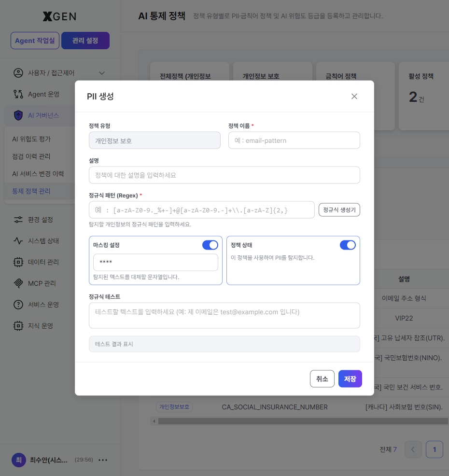The width and height of the screenshot is (449, 476).
Task: Toggle 정책 상태 switch
Action: tap(348, 245)
